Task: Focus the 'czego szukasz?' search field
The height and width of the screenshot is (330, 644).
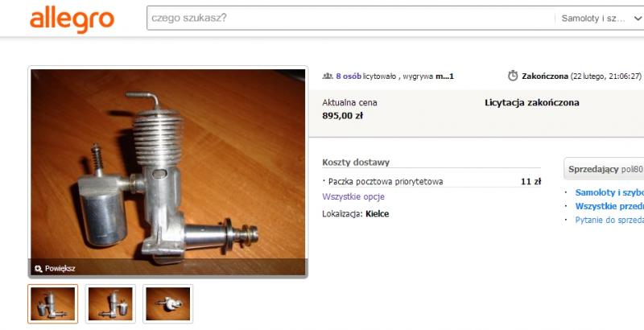Action: [x=351, y=18]
